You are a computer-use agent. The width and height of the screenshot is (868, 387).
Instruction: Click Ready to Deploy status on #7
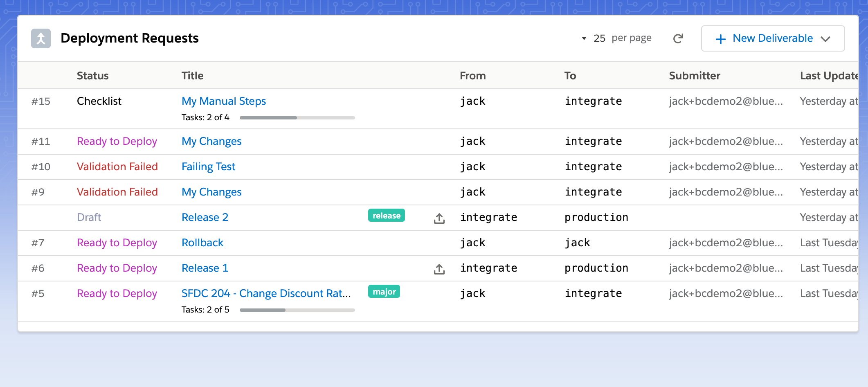[117, 243]
